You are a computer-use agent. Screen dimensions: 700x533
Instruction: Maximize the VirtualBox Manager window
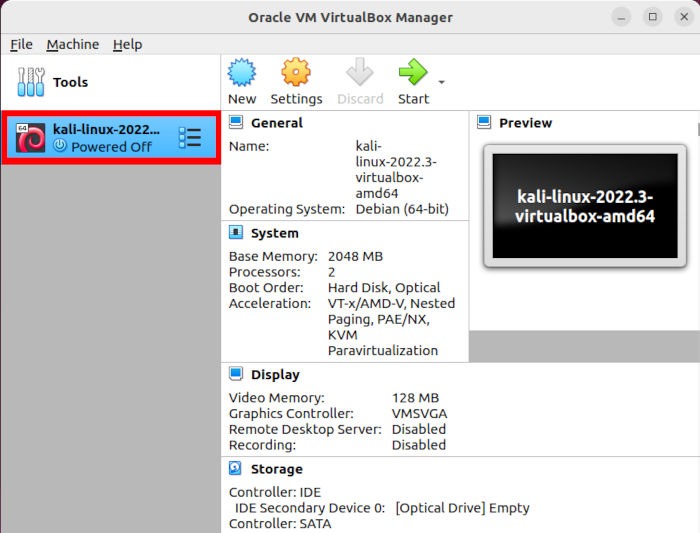pyautogui.click(x=653, y=17)
